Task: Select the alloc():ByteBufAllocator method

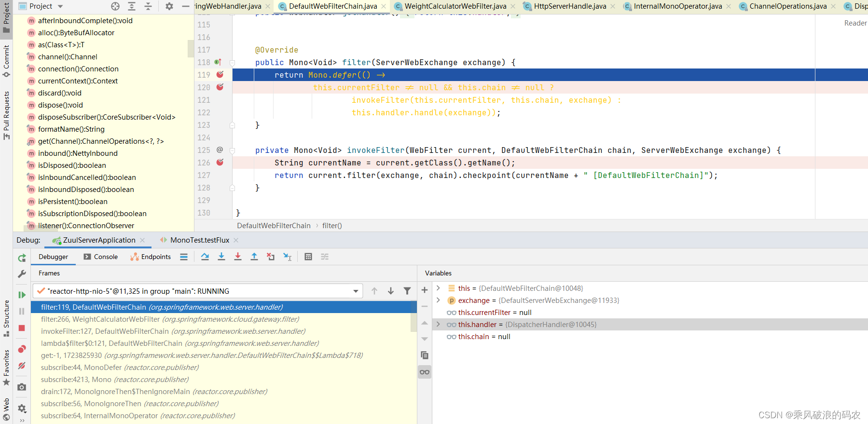Action: click(x=76, y=33)
